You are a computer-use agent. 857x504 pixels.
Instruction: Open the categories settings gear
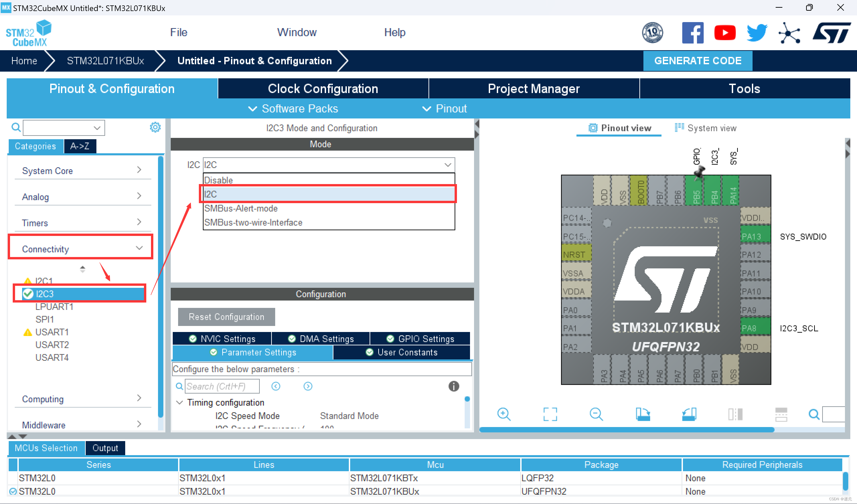pyautogui.click(x=155, y=128)
